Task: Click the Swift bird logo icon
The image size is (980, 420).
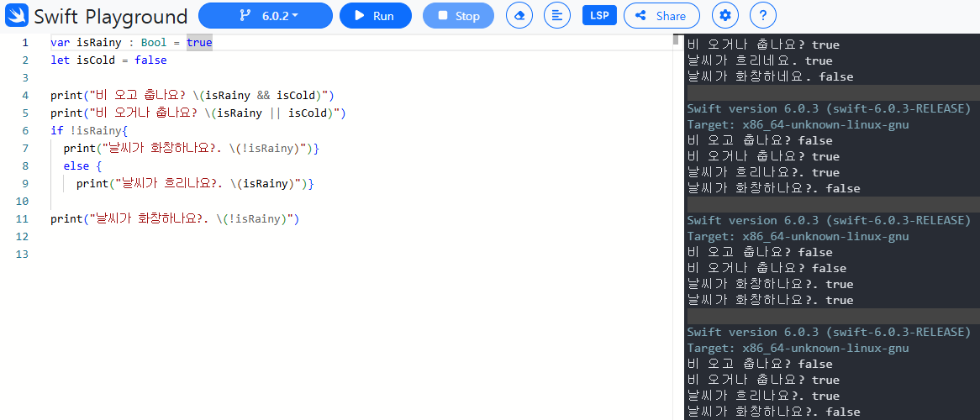Action: point(17,16)
